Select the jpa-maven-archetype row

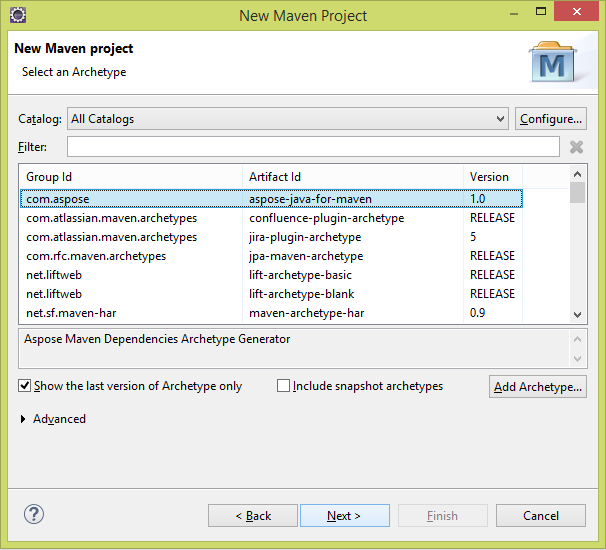pyautogui.click(x=271, y=256)
